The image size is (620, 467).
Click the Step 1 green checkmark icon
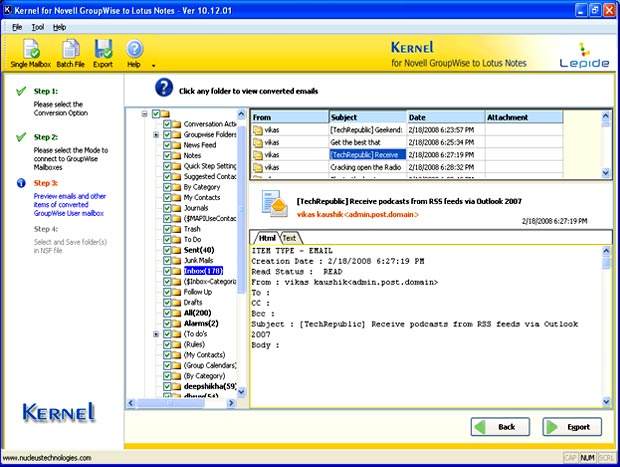coord(21,91)
